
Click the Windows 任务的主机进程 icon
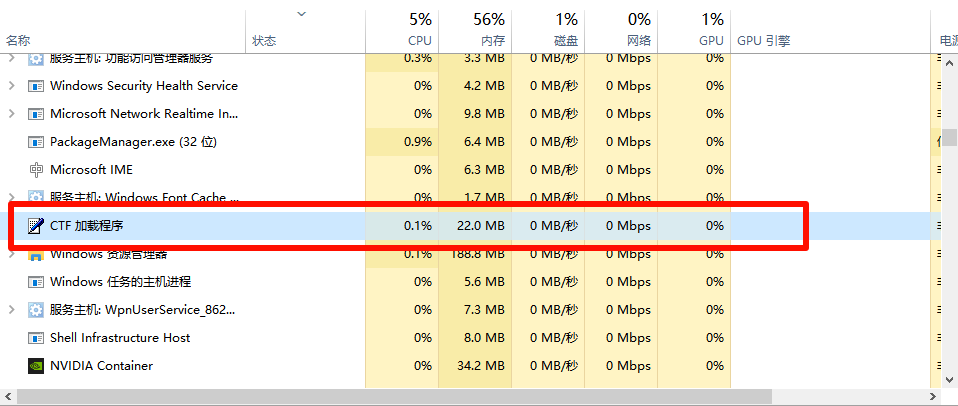tap(36, 282)
